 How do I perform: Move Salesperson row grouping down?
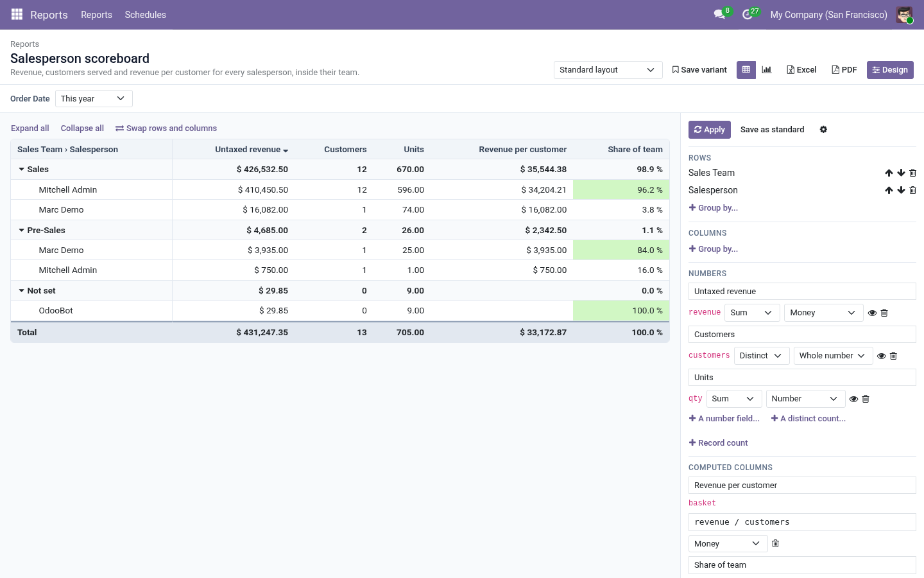[901, 190]
